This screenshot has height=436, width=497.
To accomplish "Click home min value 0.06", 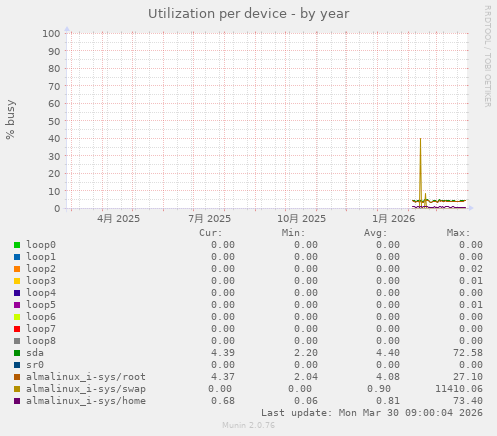I will point(306,401).
